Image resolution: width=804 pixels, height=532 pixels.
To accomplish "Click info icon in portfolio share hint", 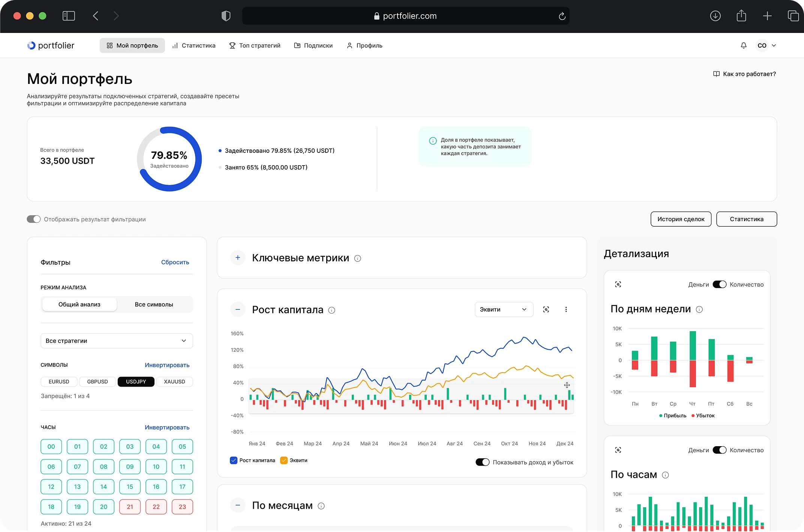I will point(433,141).
